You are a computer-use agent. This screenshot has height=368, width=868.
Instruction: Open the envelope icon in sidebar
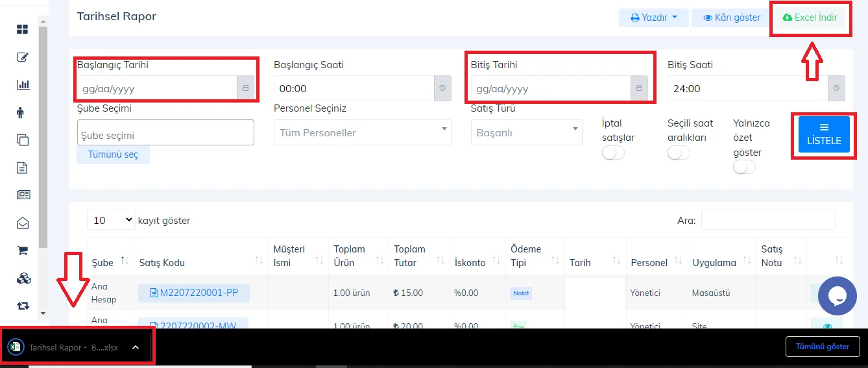pos(23,223)
